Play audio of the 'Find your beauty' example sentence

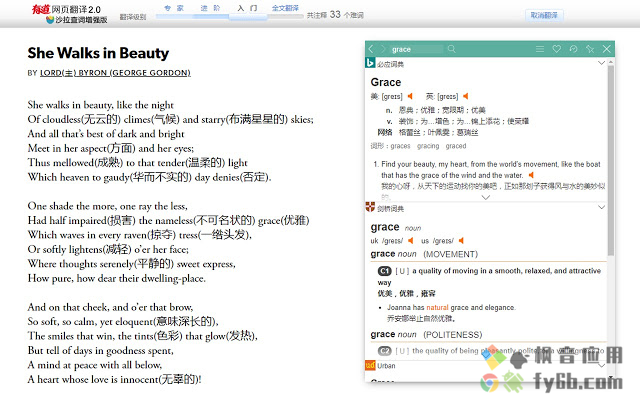[531, 175]
